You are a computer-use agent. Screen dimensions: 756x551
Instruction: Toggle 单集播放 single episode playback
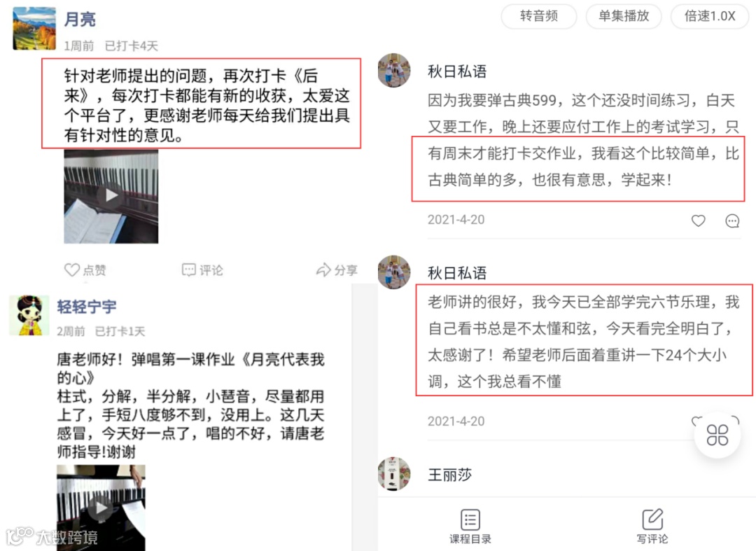(x=624, y=16)
